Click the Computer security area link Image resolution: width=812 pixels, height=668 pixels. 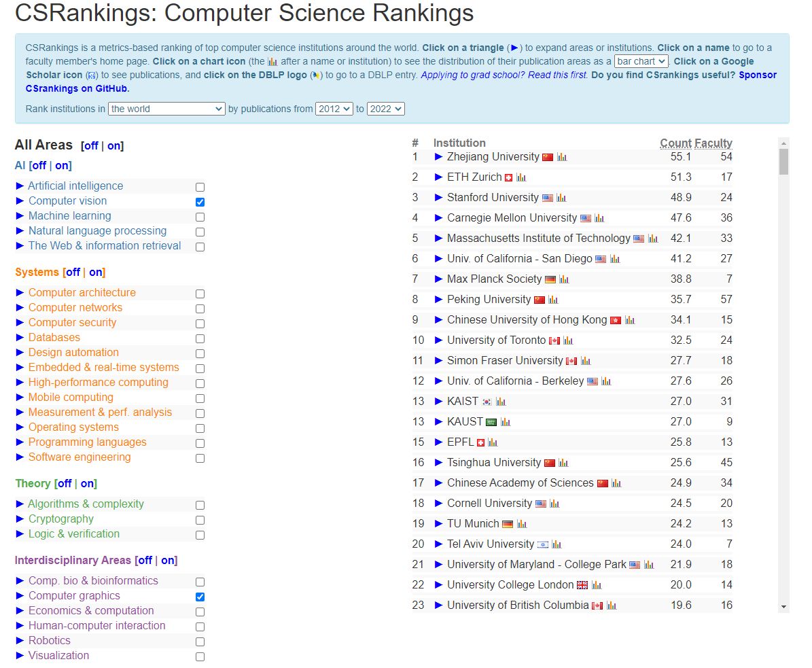click(73, 323)
